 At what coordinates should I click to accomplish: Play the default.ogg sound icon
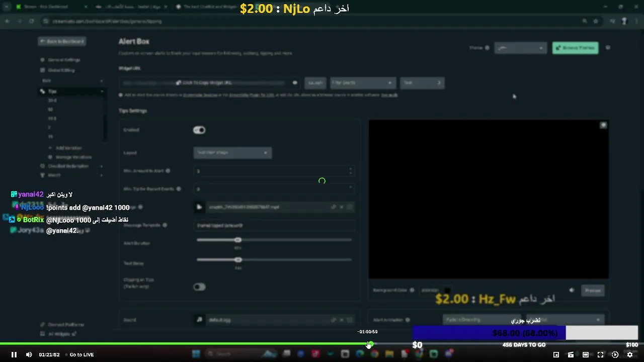pyautogui.click(x=199, y=320)
